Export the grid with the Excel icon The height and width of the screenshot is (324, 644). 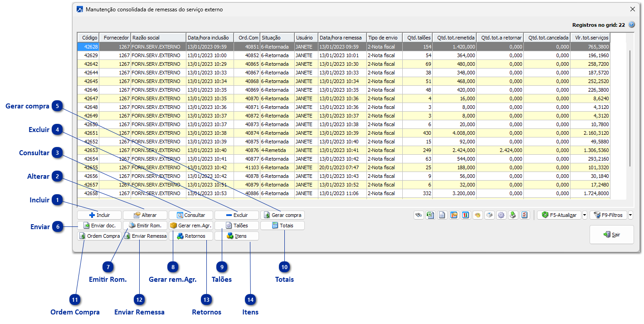(430, 215)
